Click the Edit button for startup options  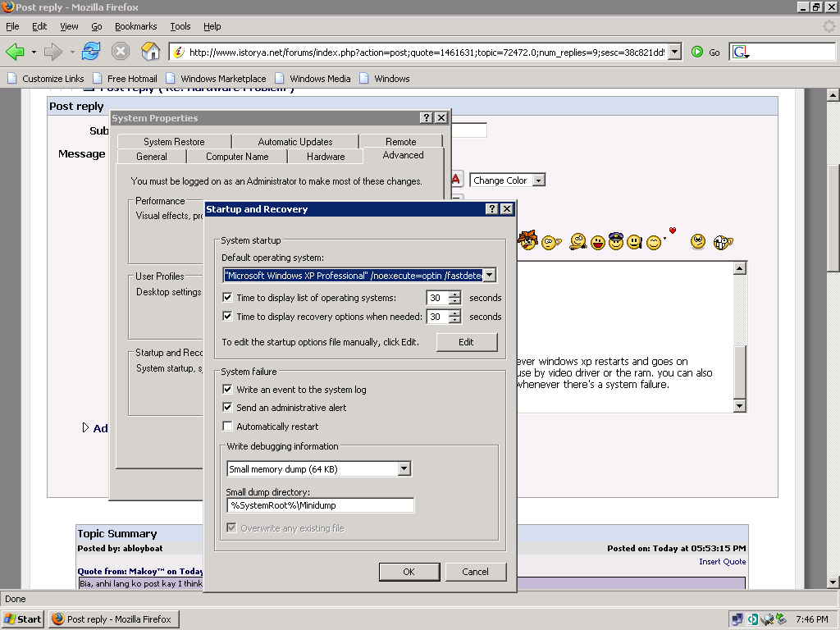tap(466, 342)
